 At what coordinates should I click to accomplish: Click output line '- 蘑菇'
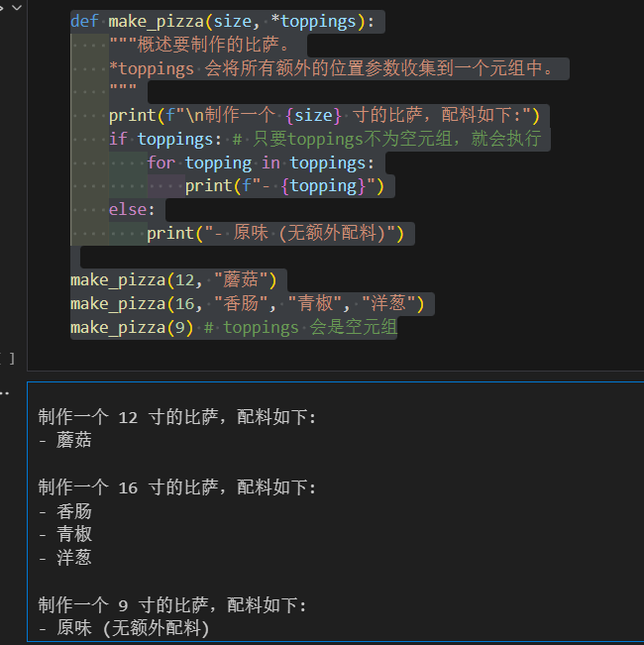[x=65, y=440]
